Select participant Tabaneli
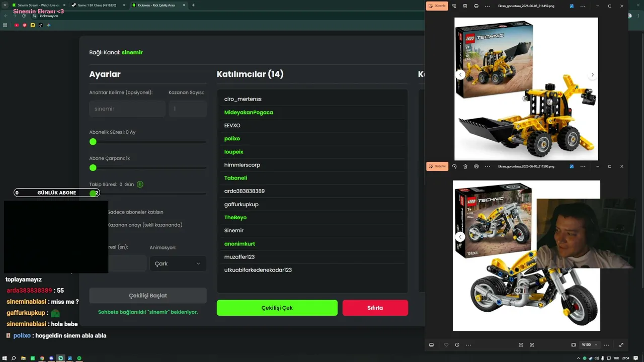The image size is (644, 362). (x=312, y=178)
